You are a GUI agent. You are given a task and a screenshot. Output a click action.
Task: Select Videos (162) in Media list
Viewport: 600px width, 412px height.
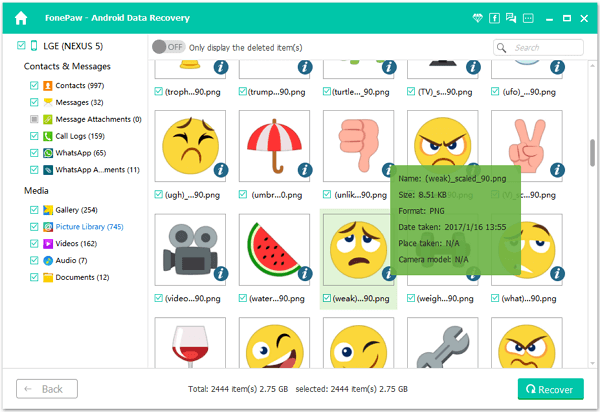76,244
